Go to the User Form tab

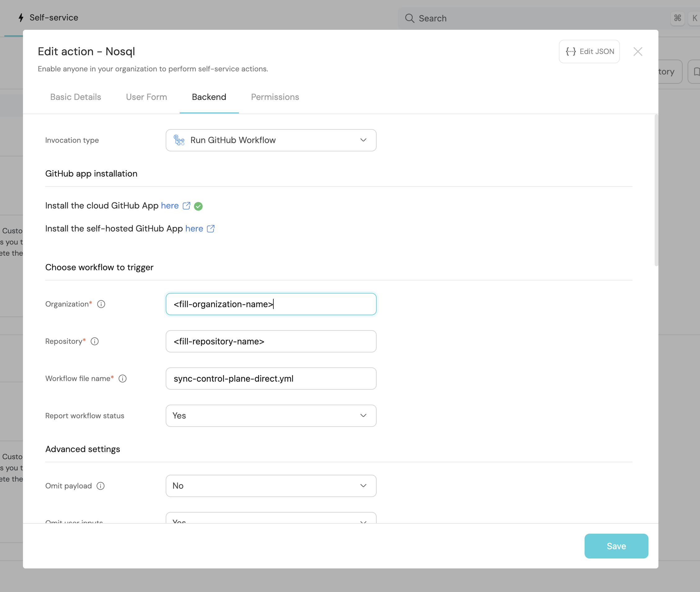146,97
